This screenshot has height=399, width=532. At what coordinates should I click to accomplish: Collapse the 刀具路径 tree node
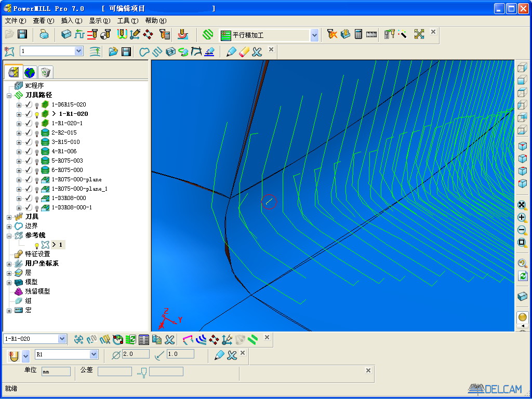tap(9, 96)
